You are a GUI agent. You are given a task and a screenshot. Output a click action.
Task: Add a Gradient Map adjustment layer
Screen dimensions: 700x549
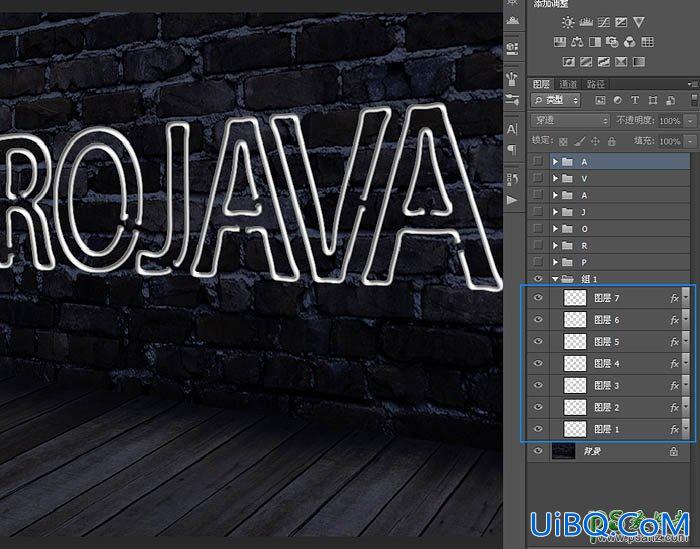pos(639,62)
